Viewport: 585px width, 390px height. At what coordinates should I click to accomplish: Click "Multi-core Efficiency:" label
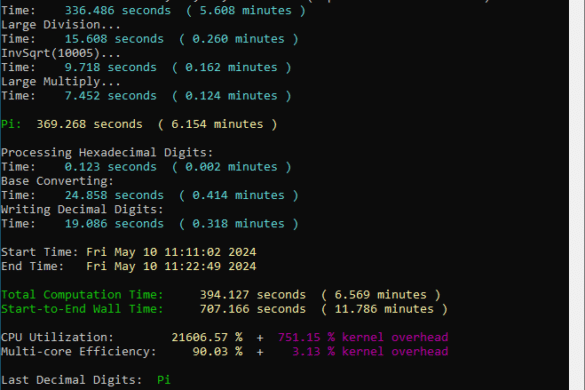pos(78,352)
